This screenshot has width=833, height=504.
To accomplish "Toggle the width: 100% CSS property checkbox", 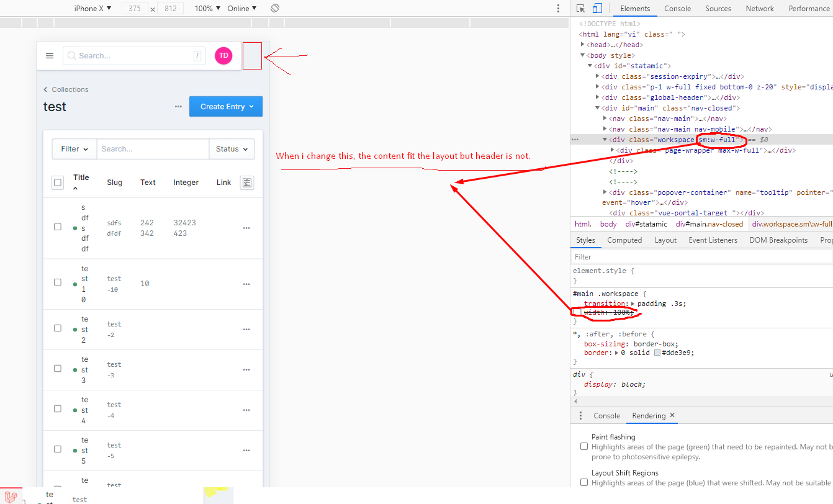I will click(577, 312).
